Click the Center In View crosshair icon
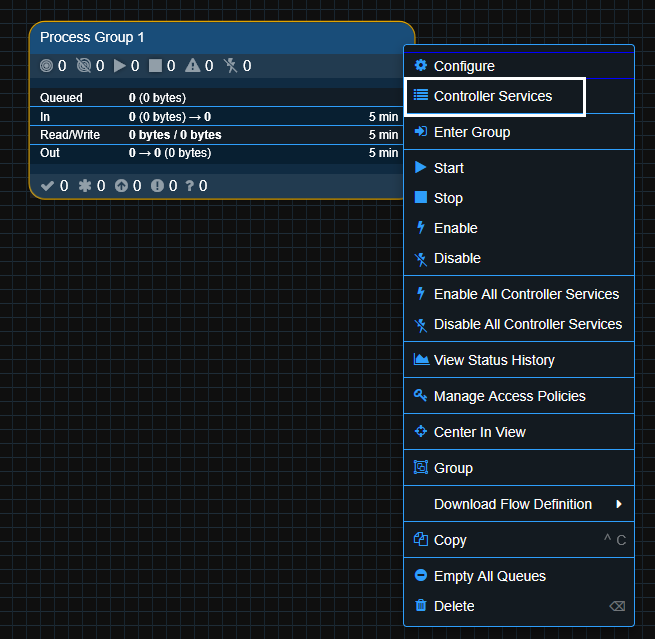655x640 pixels. (x=421, y=431)
